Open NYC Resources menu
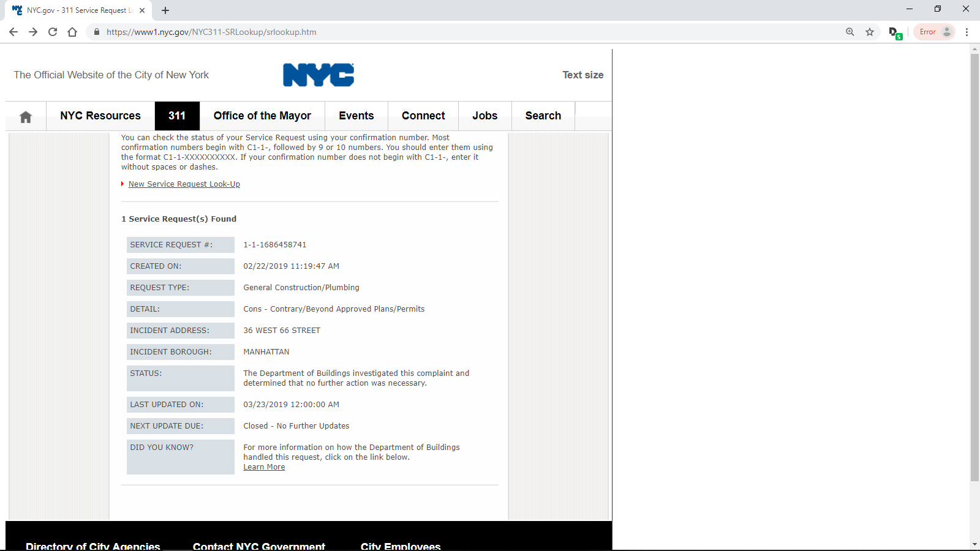The width and height of the screenshot is (980, 551). click(x=100, y=116)
